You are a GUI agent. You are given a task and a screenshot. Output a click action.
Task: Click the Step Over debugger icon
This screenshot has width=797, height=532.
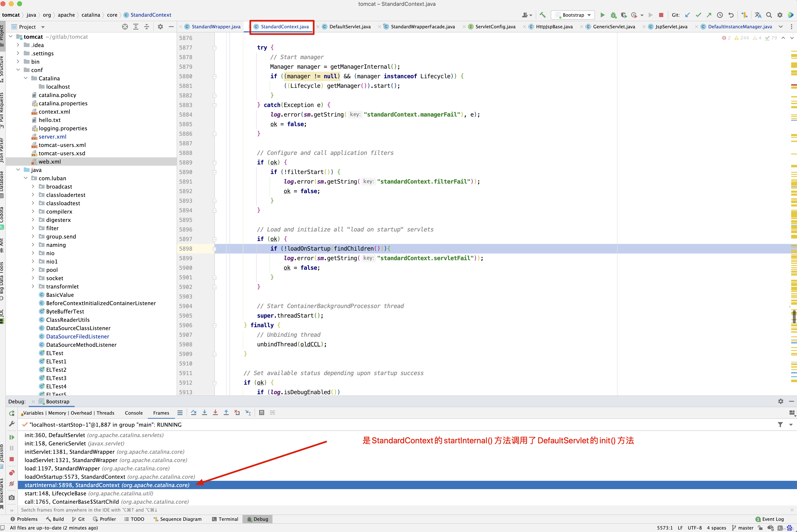coord(194,413)
